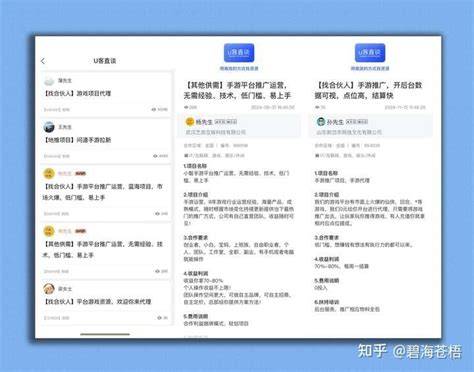Click right post heading 【找合伙人】手游推广
The image size is (474, 372).
[368, 90]
